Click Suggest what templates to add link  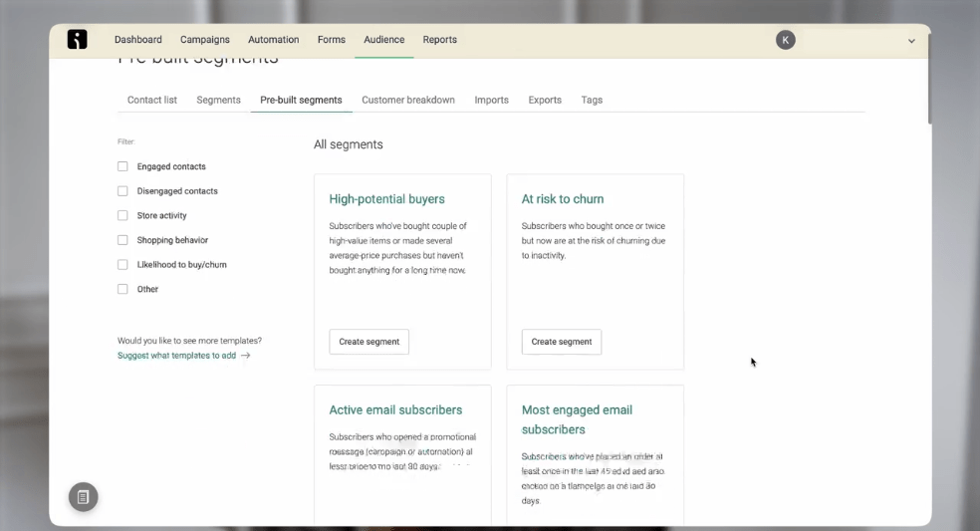coord(177,356)
